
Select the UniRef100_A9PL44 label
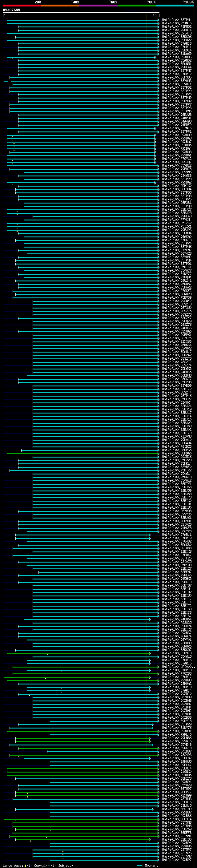click(x=176, y=67)
